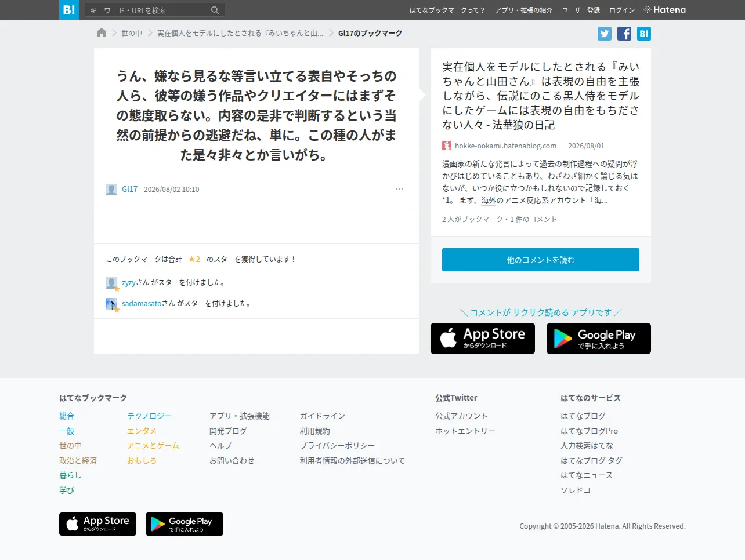Image resolution: width=745 pixels, height=560 pixels.
Task: Click the blue B! bookmark share icon
Action: click(x=644, y=34)
